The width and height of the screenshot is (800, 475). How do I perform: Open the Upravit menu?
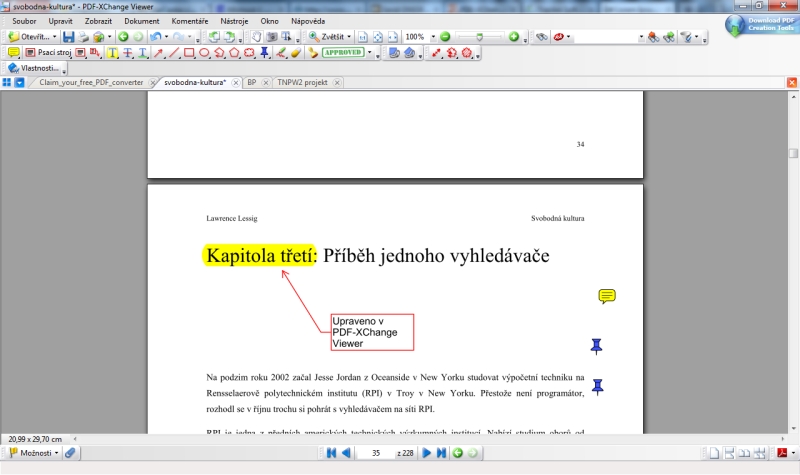click(x=61, y=21)
